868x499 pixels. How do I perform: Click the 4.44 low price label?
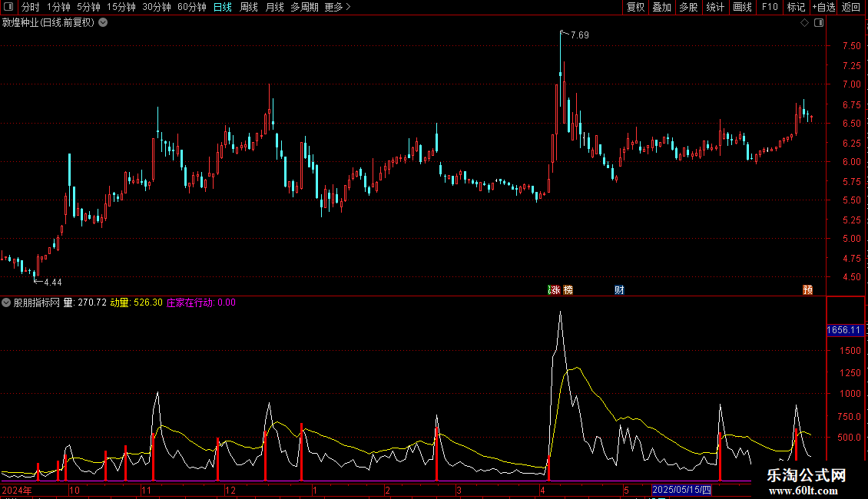pyautogui.click(x=52, y=283)
